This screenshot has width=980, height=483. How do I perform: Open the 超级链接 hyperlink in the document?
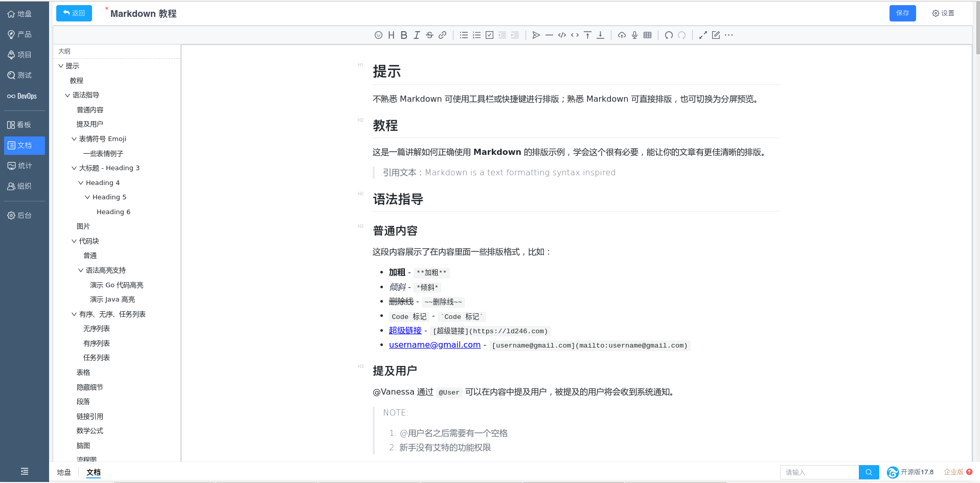405,331
